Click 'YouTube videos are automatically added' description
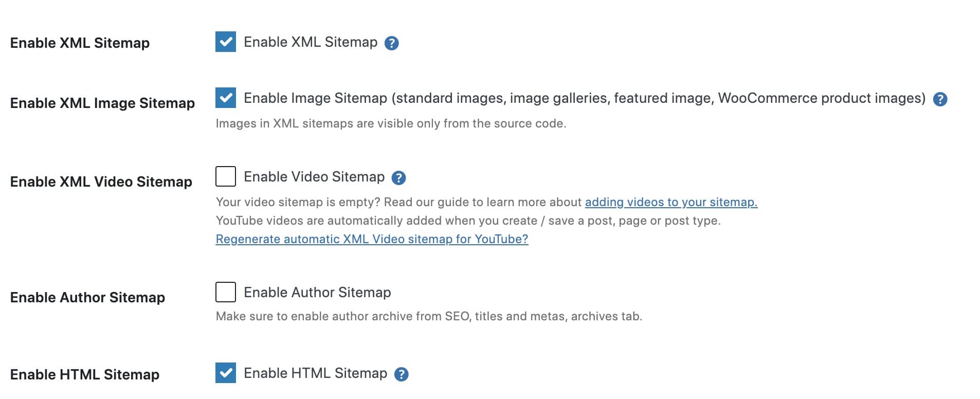Screen dimensions: 980x399 [468, 221]
